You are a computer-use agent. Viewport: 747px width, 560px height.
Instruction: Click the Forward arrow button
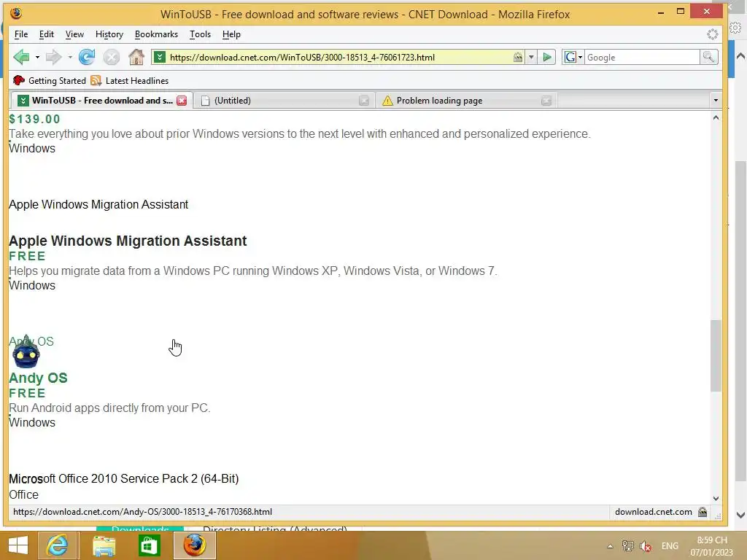pyautogui.click(x=53, y=57)
